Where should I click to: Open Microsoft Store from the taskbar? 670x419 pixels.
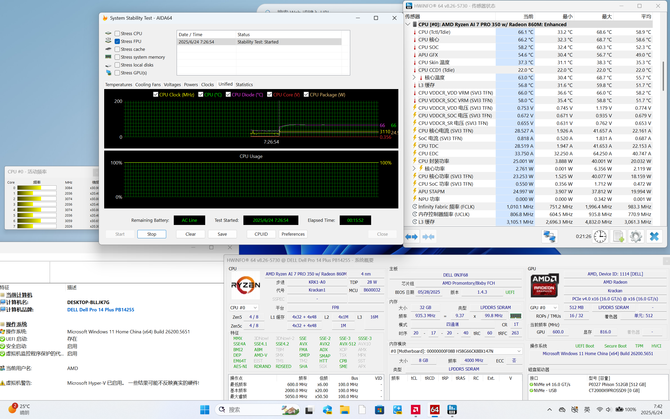point(379,410)
